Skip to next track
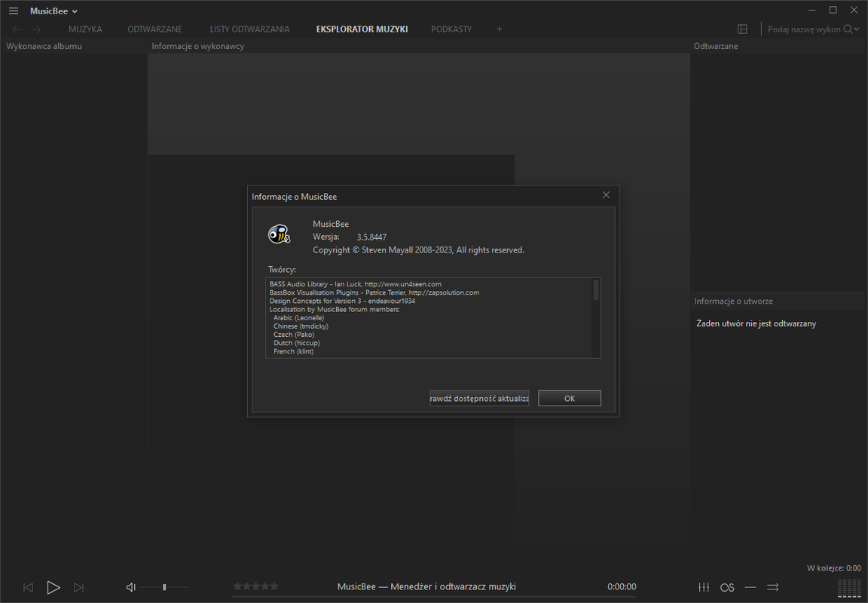This screenshot has width=868, height=603. click(78, 587)
